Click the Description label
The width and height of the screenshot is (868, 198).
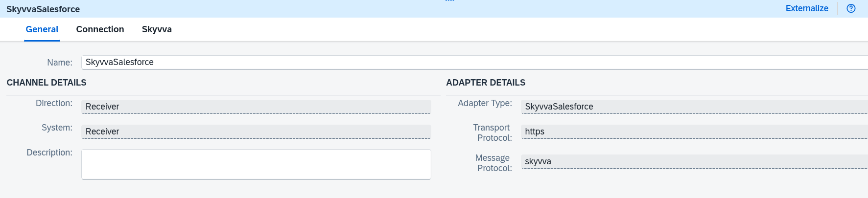49,153
